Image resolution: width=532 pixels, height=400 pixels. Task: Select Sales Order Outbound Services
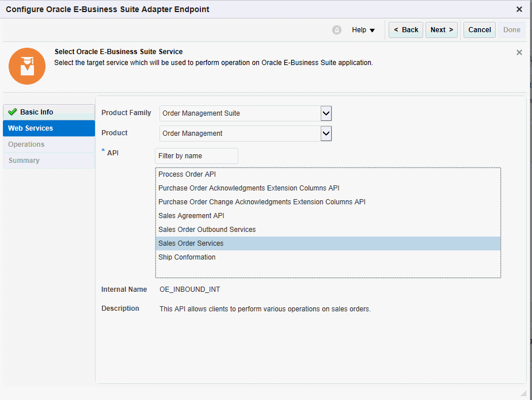[x=328, y=229]
